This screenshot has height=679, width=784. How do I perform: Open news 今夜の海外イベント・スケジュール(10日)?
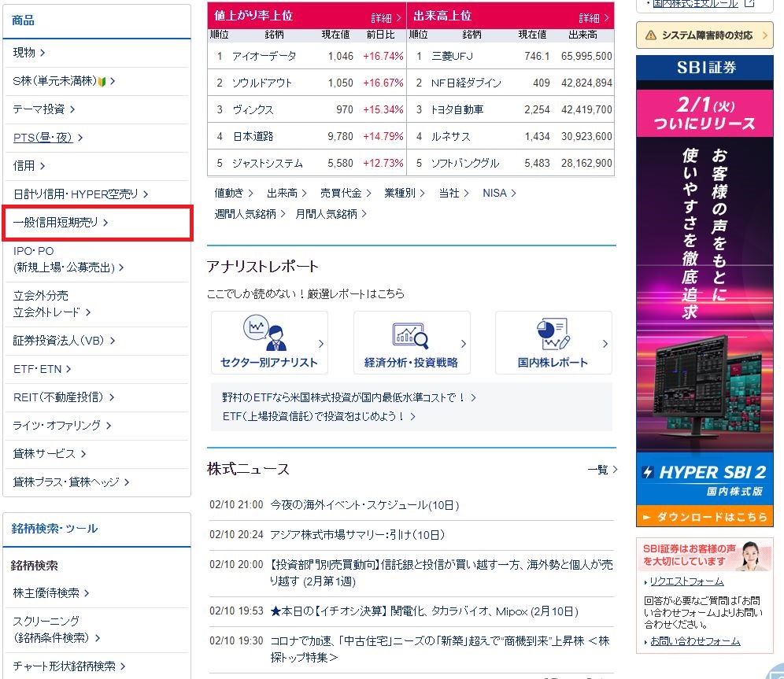point(364,505)
